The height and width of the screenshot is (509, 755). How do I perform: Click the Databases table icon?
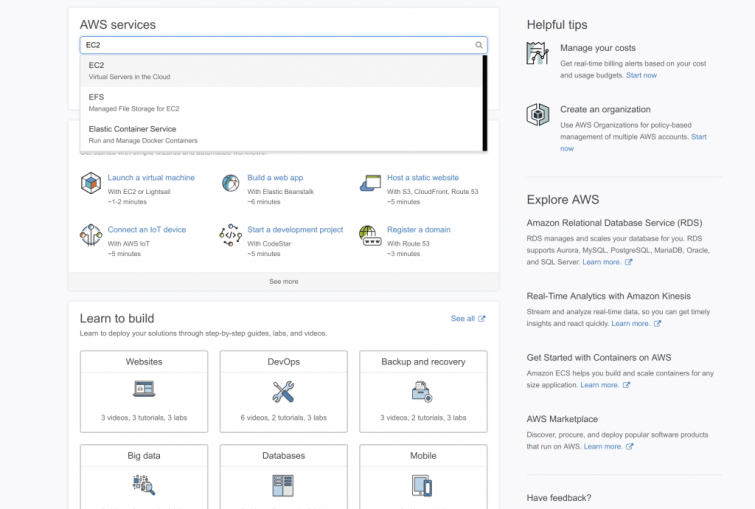pos(283,485)
